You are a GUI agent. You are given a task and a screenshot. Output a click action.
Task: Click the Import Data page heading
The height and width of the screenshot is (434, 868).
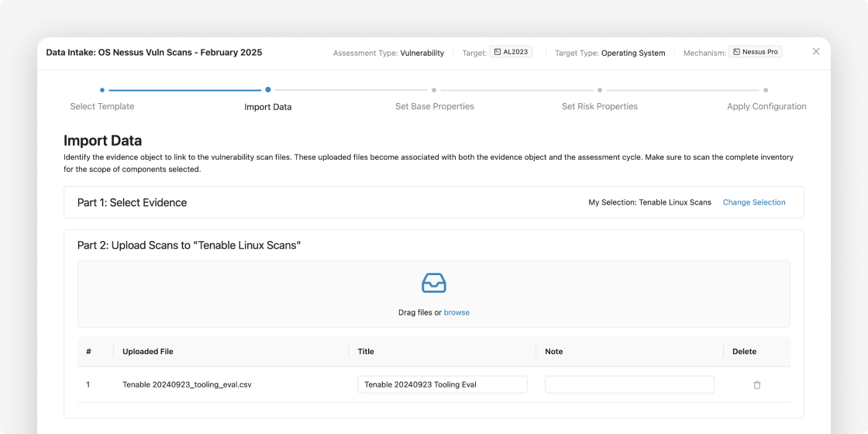point(102,140)
